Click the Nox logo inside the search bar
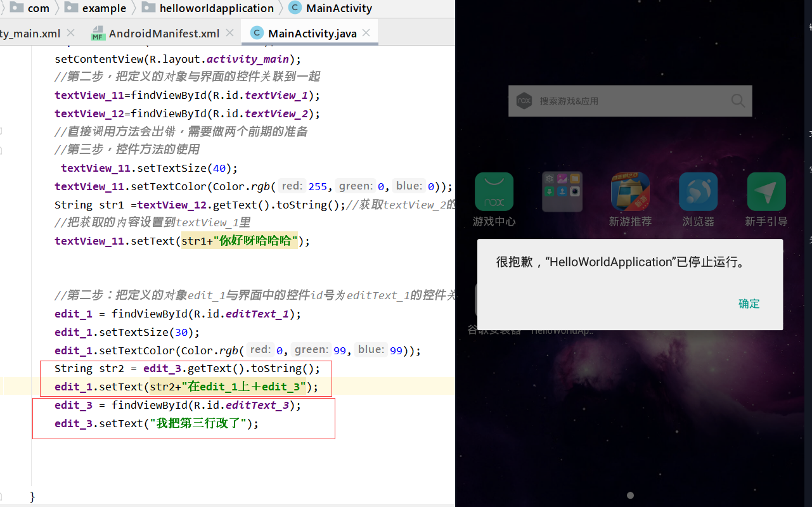The height and width of the screenshot is (507, 812). click(524, 100)
